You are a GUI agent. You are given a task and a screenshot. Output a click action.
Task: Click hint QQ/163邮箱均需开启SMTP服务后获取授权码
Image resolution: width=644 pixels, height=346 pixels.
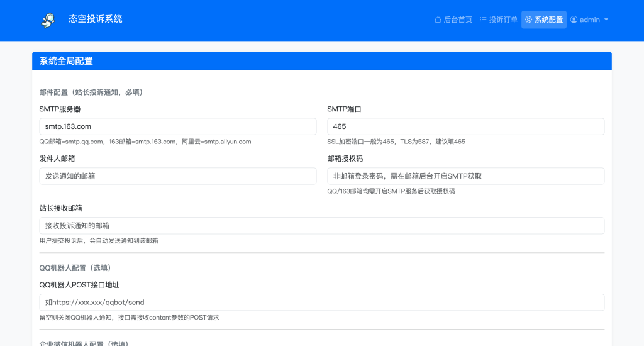point(391,191)
